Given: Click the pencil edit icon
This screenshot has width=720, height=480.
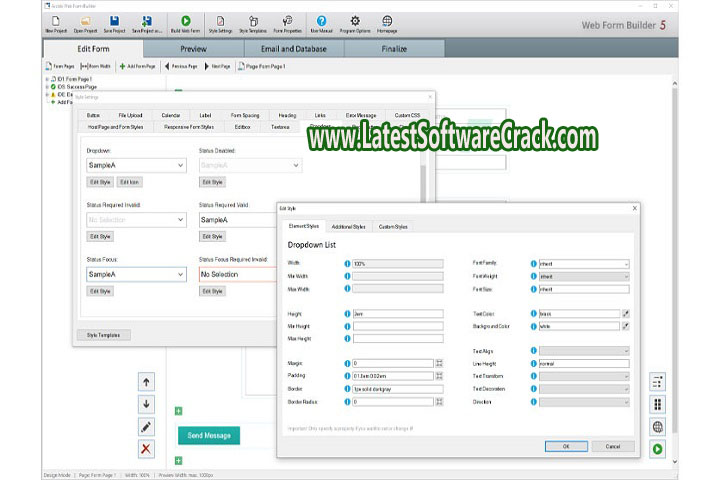Looking at the screenshot, I should tap(146, 426).
